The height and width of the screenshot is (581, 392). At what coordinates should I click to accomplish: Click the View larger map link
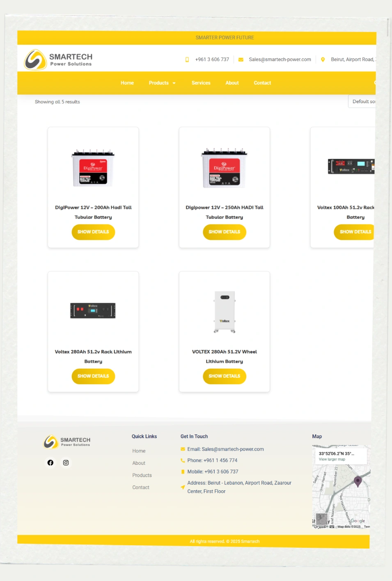coord(332,459)
